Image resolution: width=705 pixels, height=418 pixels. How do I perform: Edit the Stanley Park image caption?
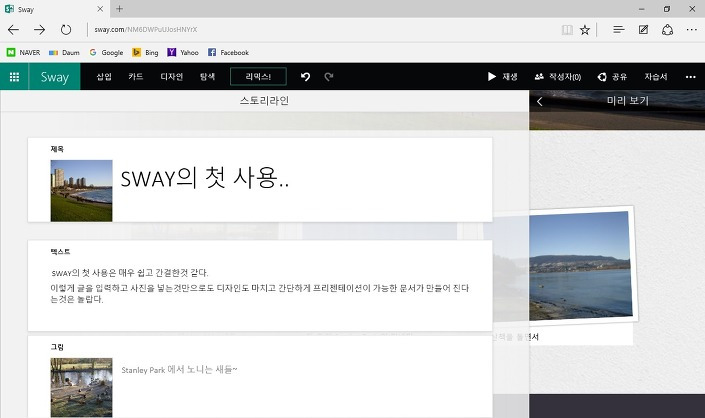click(x=179, y=369)
